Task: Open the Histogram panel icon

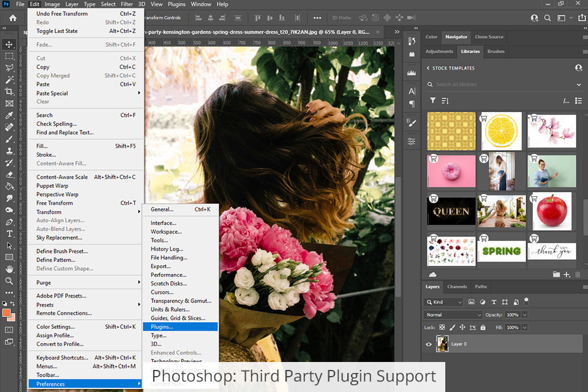Action: [412, 72]
